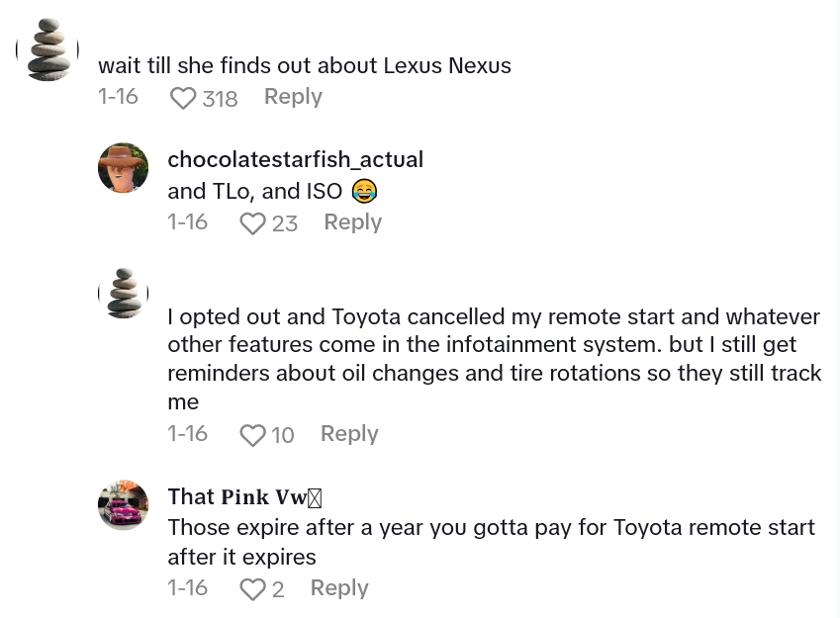The width and height of the screenshot is (840, 618).
Task: Click stacked stones avatar beside opted-out comment
Action: [x=124, y=293]
